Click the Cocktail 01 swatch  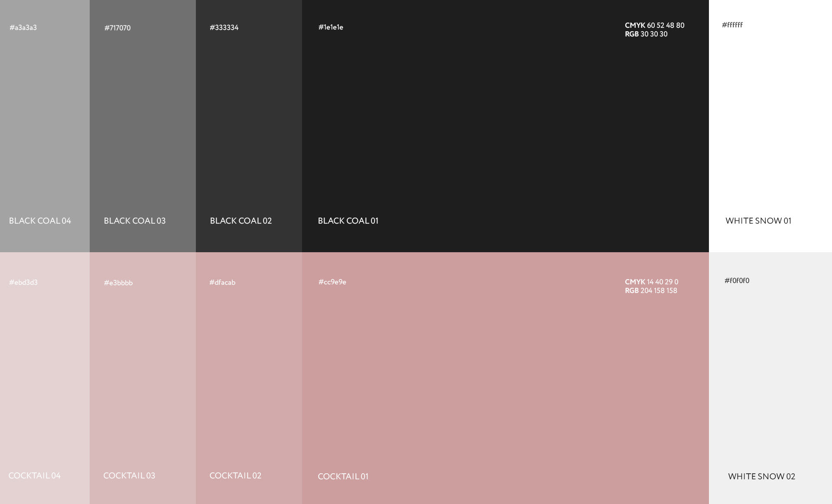(505, 378)
